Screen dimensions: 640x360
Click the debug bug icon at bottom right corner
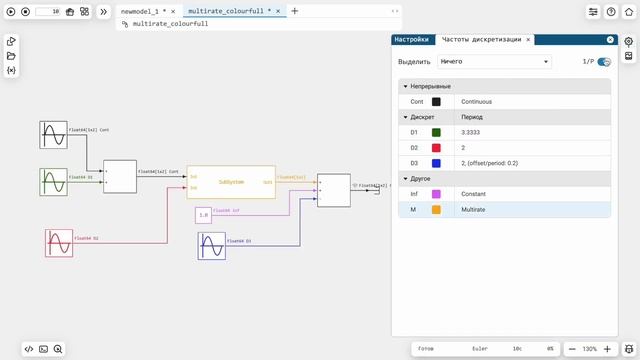629,349
